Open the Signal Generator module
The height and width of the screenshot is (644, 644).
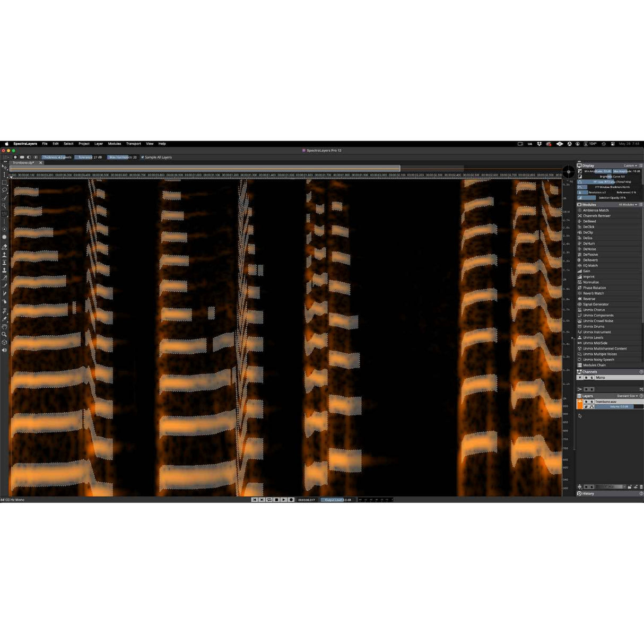tap(595, 304)
